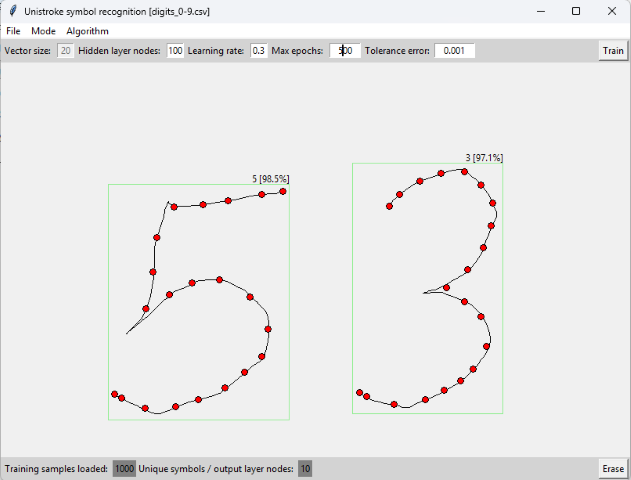The height and width of the screenshot is (480, 631).
Task: Click the output layer nodes value 10
Action: (305, 469)
